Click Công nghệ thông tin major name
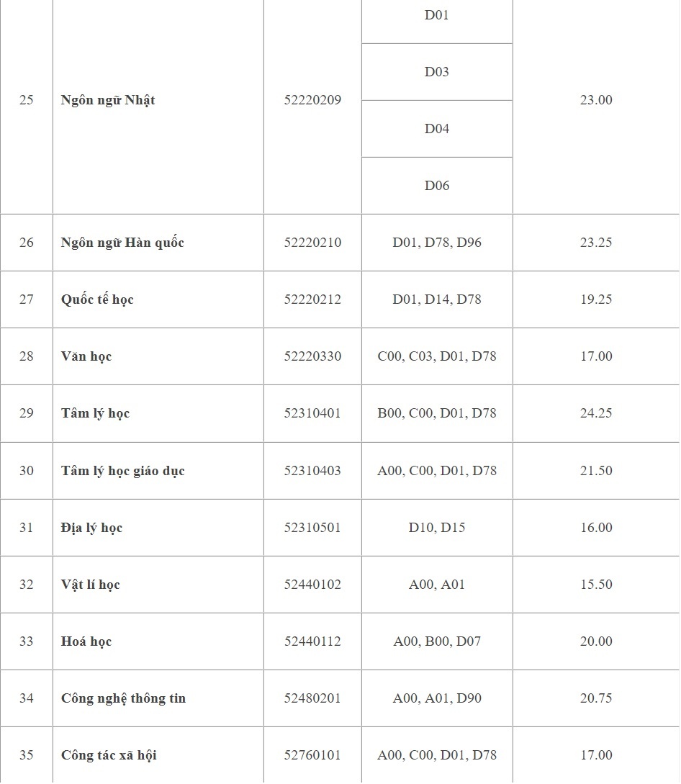 point(123,698)
